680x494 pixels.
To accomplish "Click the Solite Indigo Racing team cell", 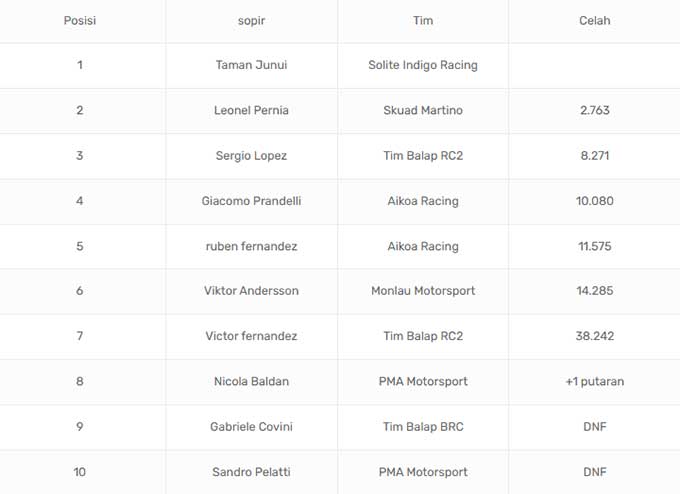I will tap(423, 65).
